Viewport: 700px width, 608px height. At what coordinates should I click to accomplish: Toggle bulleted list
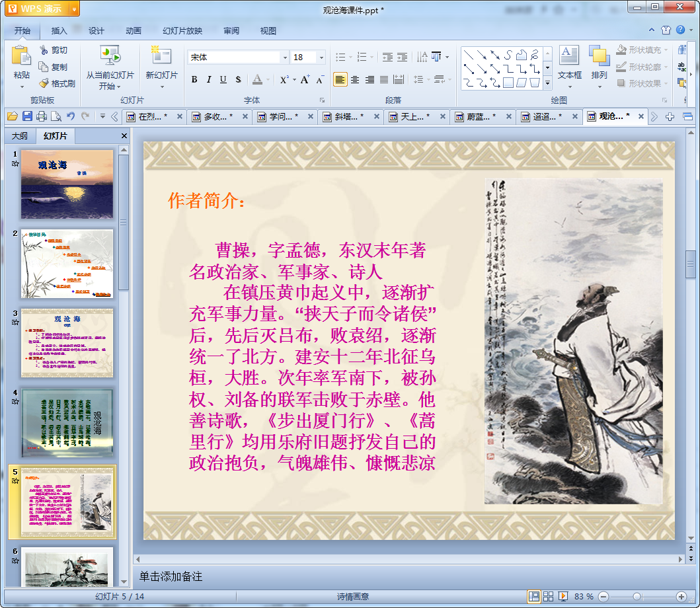point(340,57)
